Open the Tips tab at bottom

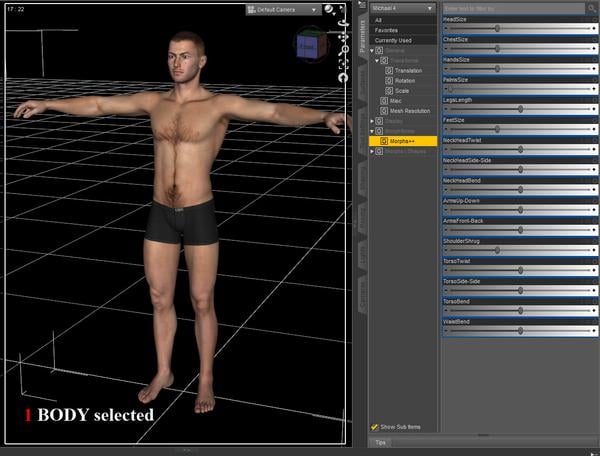(380, 442)
